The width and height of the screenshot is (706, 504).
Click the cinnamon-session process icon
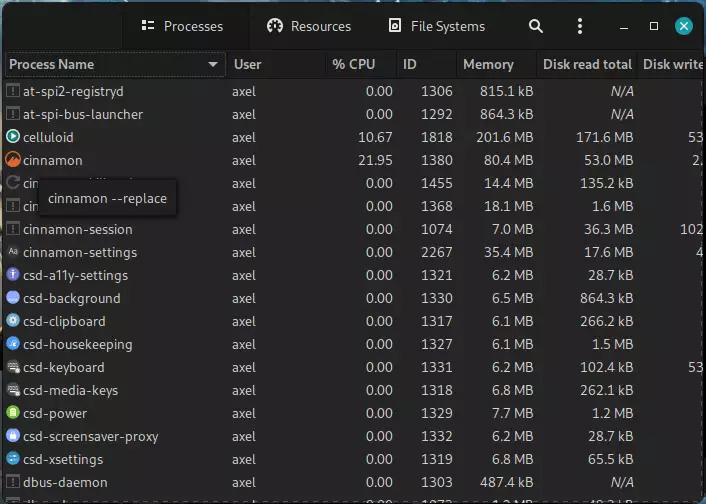point(13,229)
